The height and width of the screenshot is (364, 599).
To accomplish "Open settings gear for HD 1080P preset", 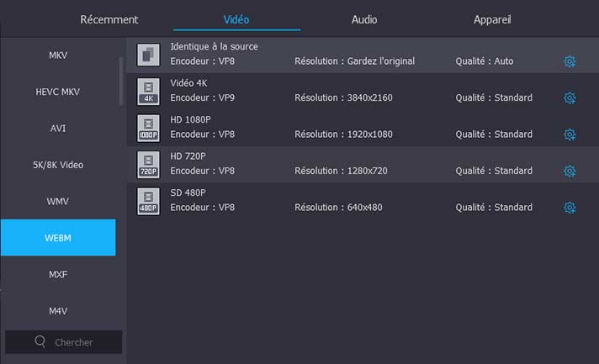I will [x=570, y=135].
